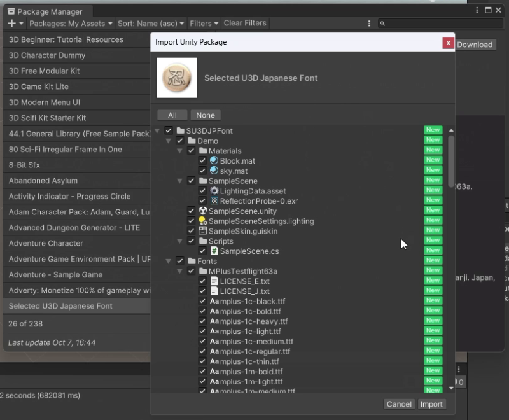The width and height of the screenshot is (509, 420).
Task: Uncheck the sky.mat checkbox
Action: (202, 171)
